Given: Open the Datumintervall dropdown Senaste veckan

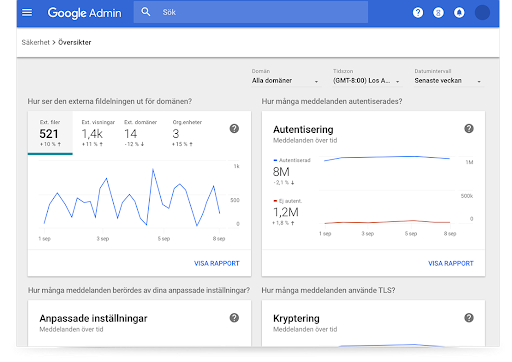Looking at the screenshot, I should (x=449, y=81).
